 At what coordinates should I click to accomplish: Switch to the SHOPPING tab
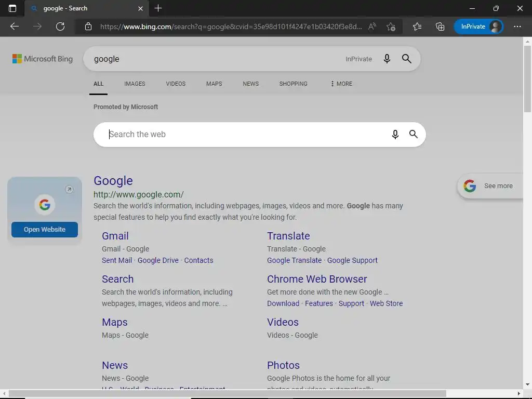point(294,84)
